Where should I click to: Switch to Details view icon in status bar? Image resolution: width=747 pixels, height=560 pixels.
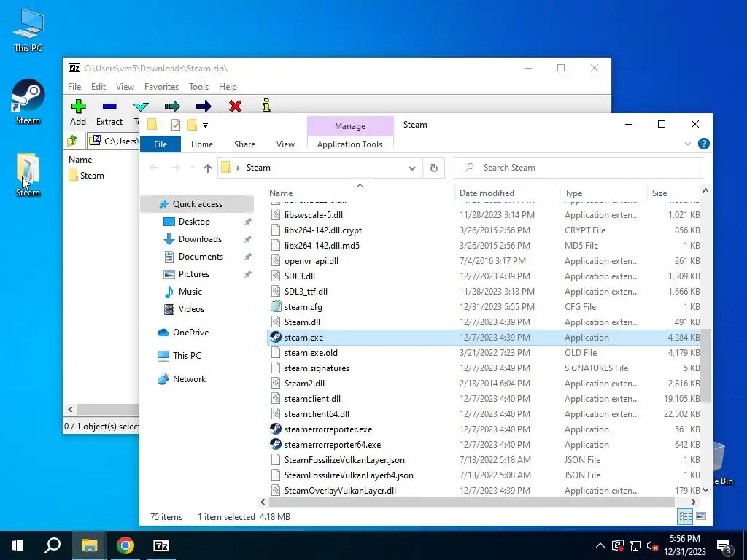(x=685, y=516)
